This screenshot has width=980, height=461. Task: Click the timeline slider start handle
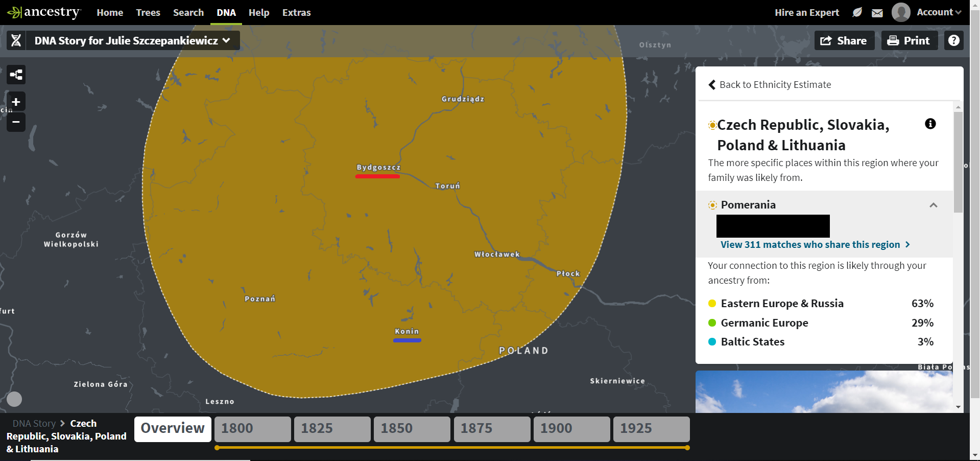217,448
